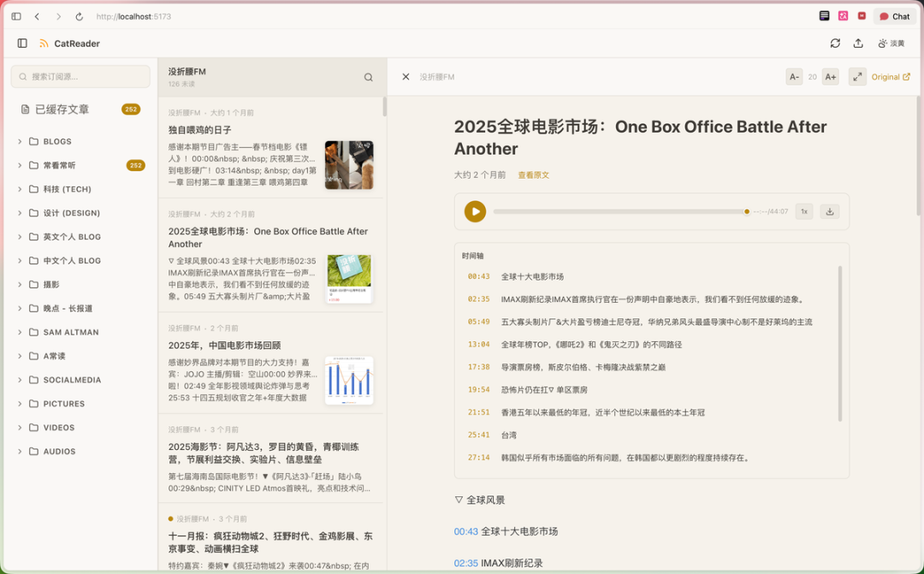
Task: Click the export upload icon in header
Action: click(858, 43)
